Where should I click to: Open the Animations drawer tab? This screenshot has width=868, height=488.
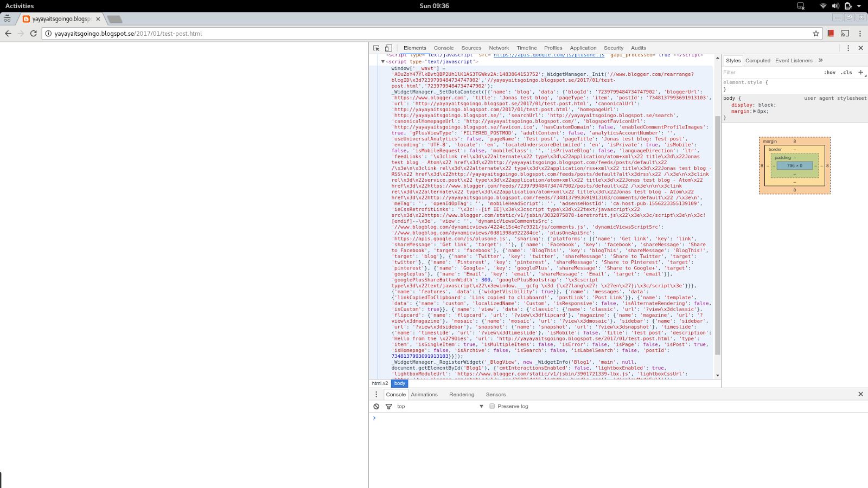pyautogui.click(x=424, y=395)
